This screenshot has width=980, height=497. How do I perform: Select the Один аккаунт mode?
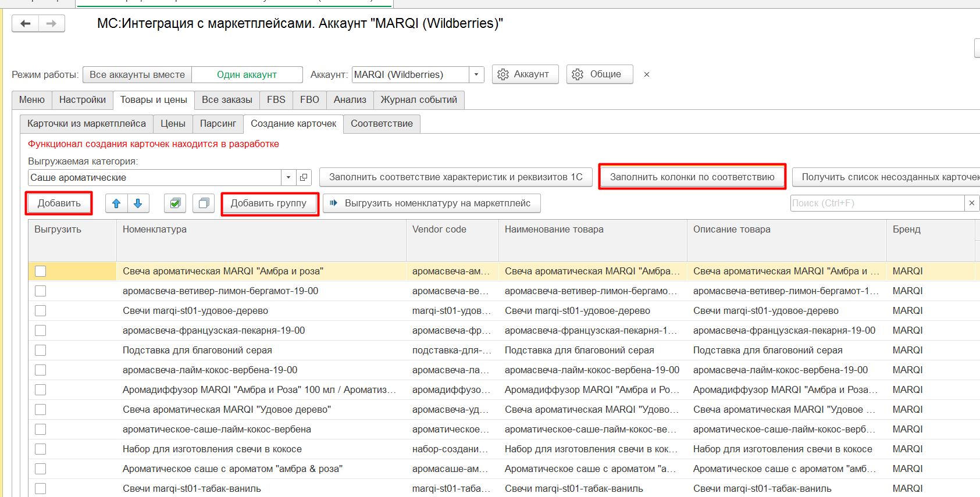tap(247, 74)
